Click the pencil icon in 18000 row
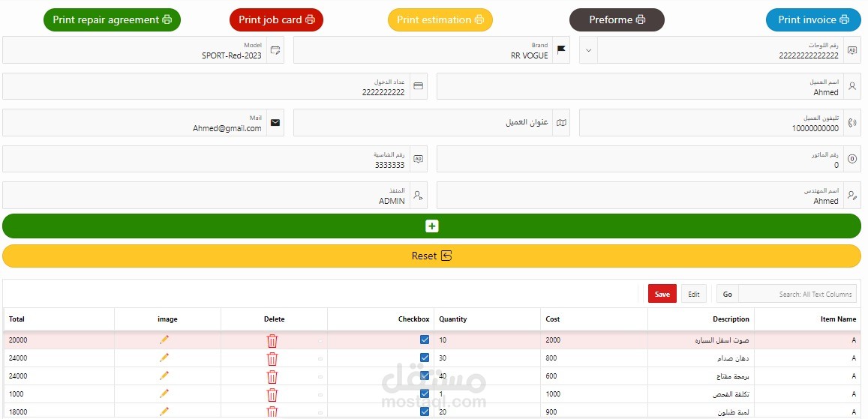The height and width of the screenshot is (419, 868). coord(164,412)
